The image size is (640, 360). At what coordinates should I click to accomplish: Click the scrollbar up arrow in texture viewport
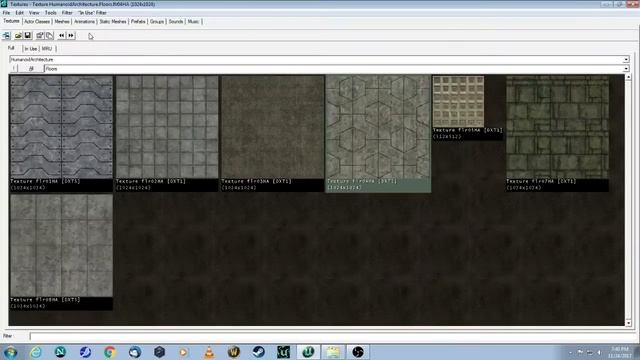628,77
